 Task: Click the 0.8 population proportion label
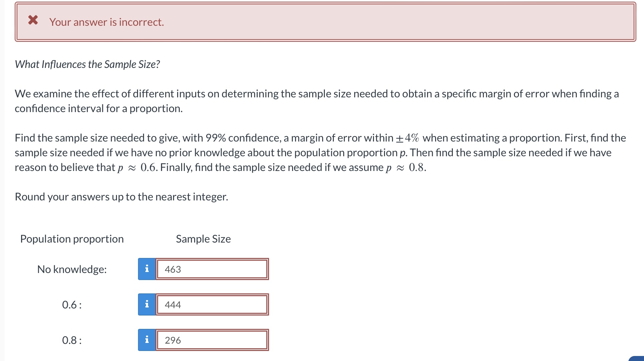point(72,340)
